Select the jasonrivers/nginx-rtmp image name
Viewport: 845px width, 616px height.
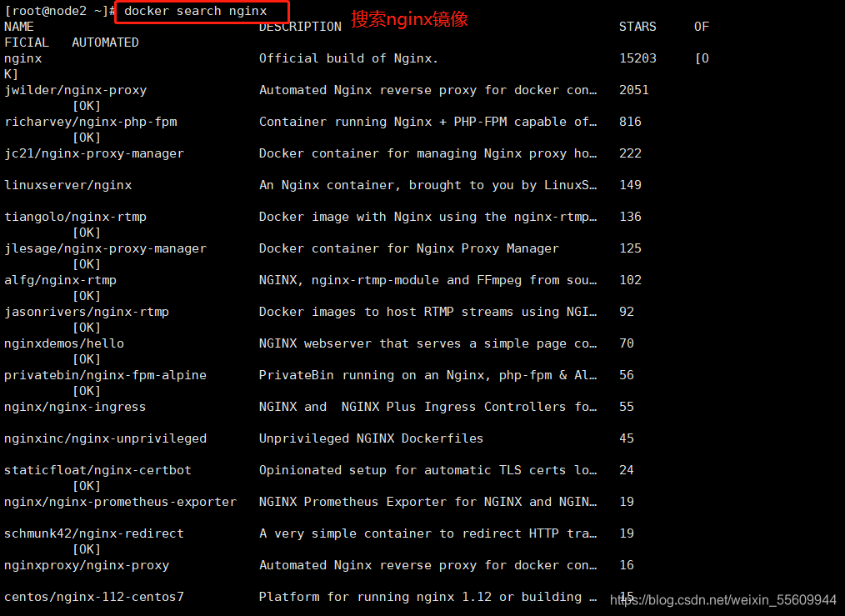87,312
